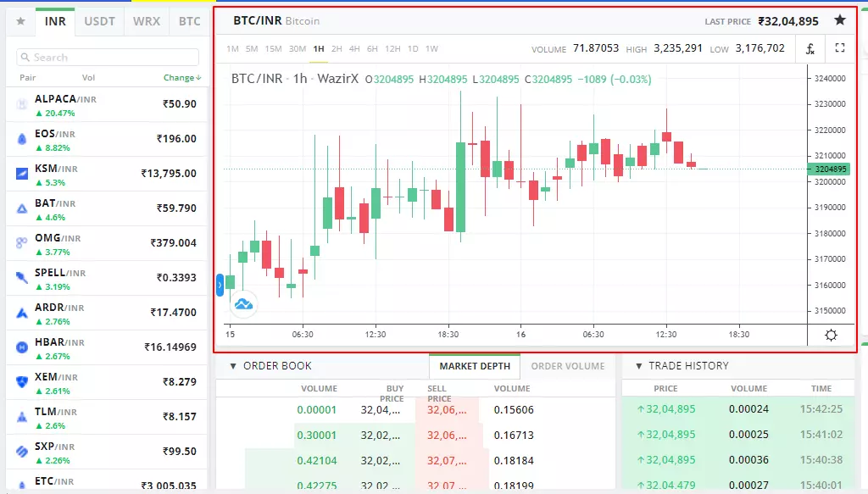Switch to the ORDER VOLUME tab
The image size is (868, 494).
pos(567,366)
